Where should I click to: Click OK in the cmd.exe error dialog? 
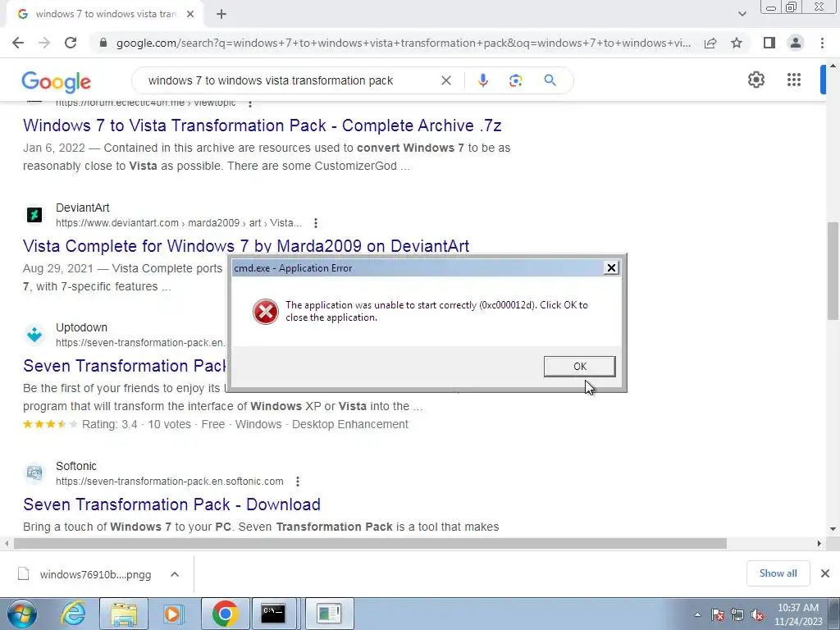579,367
